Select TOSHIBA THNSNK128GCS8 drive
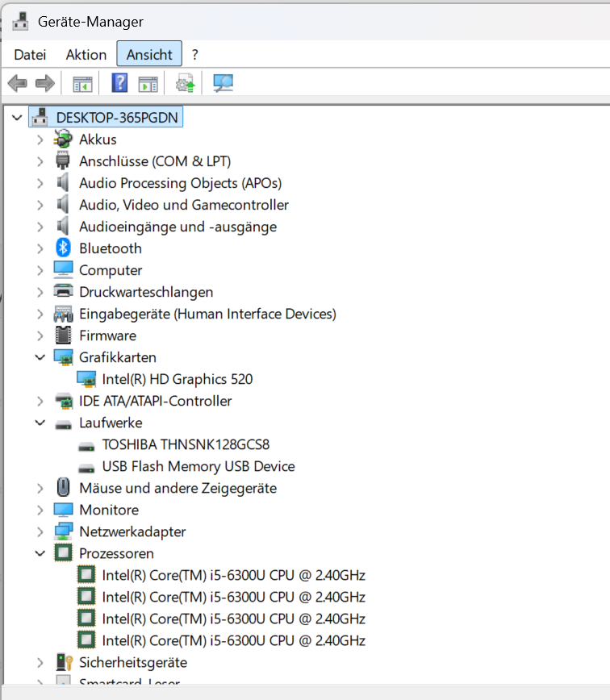 186,444
